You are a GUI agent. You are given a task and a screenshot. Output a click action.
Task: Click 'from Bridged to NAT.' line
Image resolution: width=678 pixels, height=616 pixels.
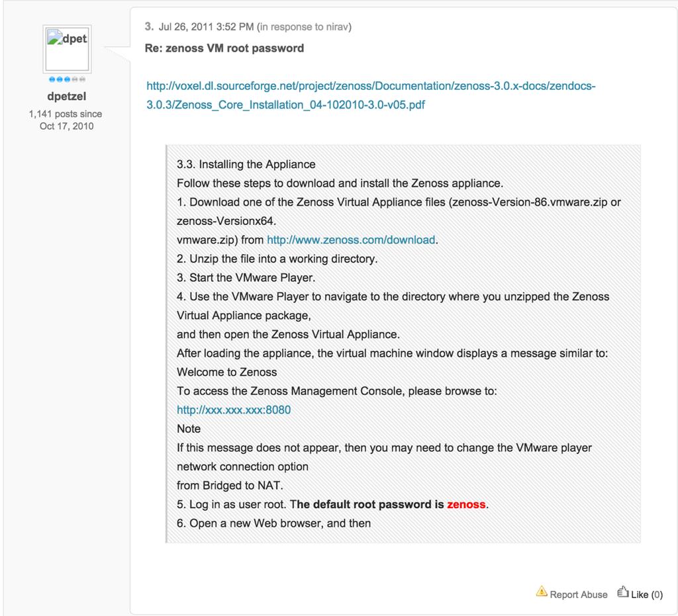pyautogui.click(x=230, y=486)
